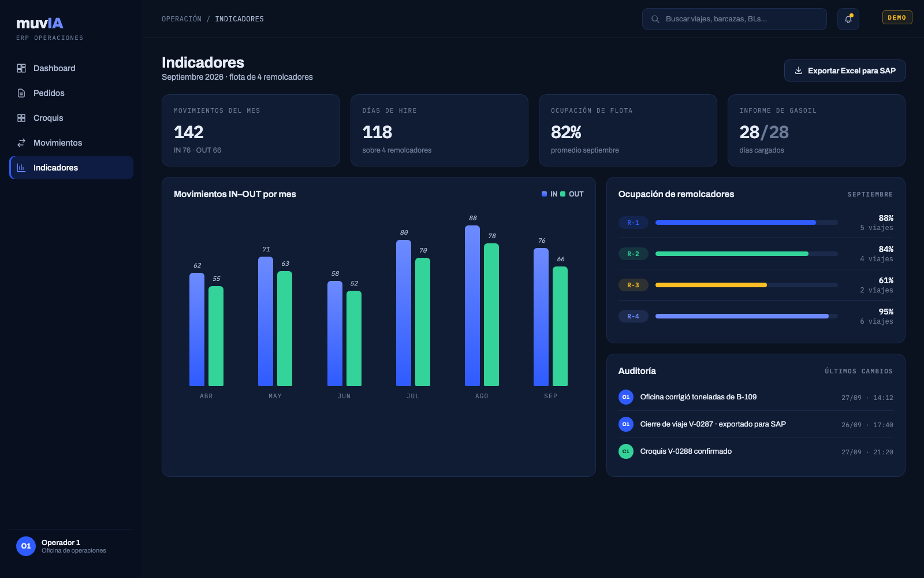Select Indicadores menu item

(72, 168)
